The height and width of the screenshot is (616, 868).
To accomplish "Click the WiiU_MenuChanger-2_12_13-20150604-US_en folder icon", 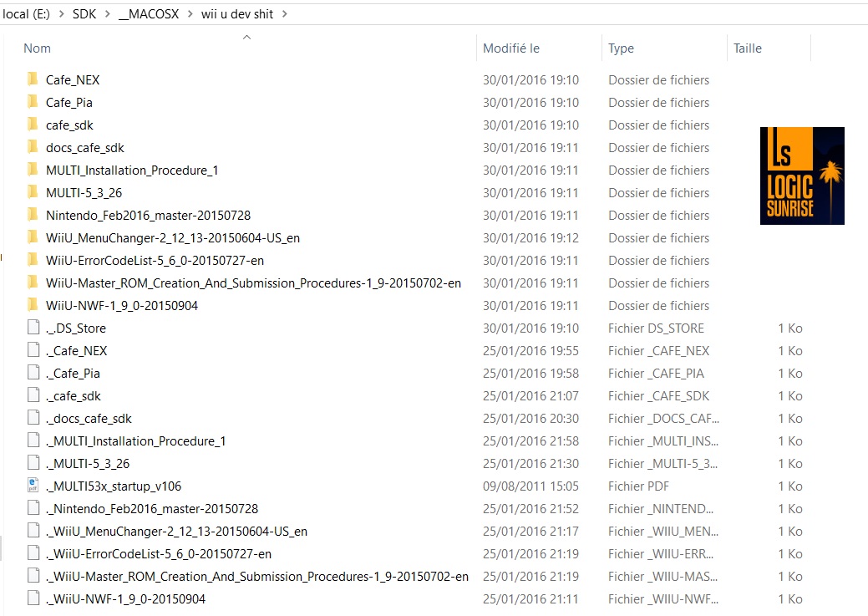I will point(33,237).
